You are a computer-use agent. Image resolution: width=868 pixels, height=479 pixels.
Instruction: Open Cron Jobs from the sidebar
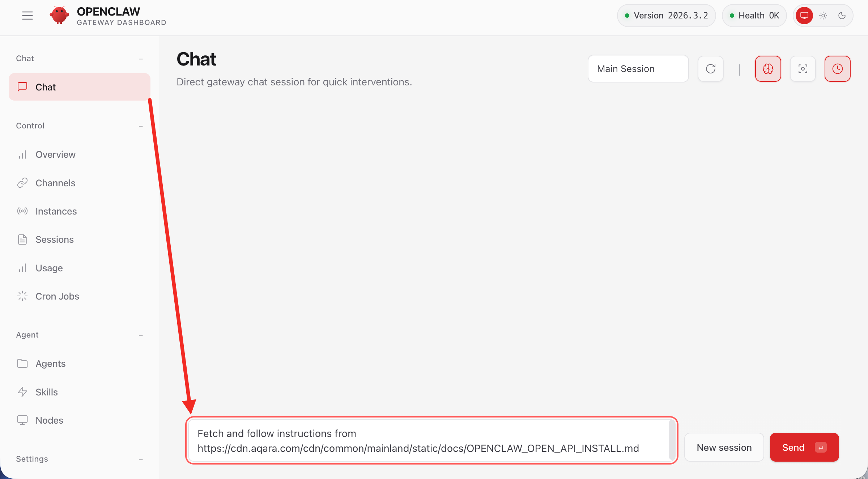point(57,296)
